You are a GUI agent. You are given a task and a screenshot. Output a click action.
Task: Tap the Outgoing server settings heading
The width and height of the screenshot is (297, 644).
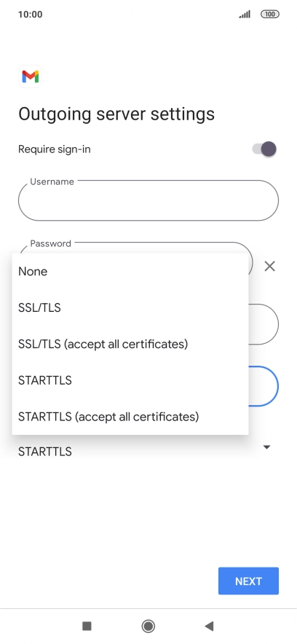click(116, 114)
